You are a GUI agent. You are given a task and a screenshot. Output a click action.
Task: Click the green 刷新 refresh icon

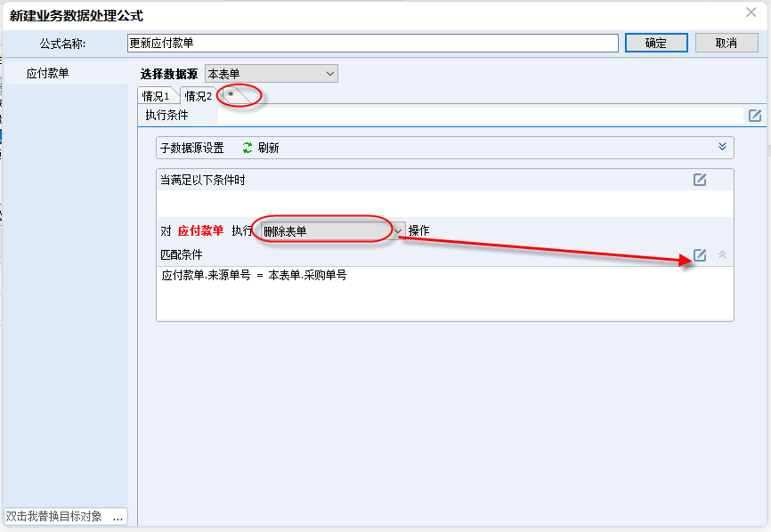248,148
